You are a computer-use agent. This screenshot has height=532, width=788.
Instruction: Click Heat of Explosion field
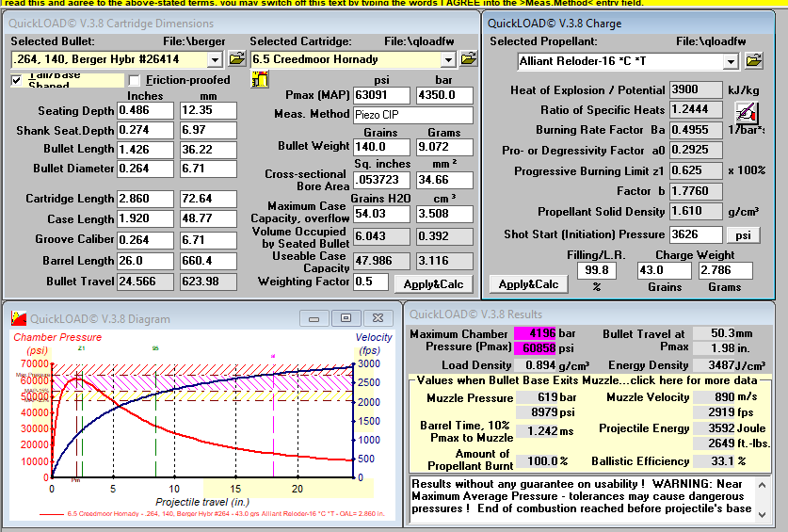tap(696, 90)
